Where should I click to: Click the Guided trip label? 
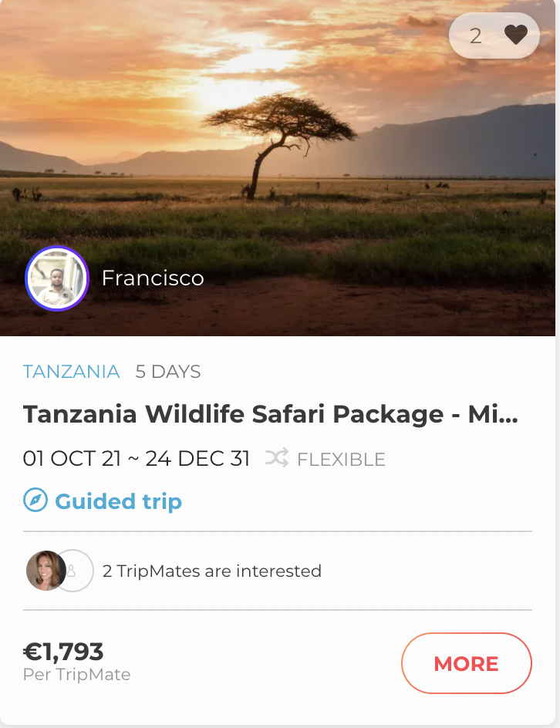tap(118, 501)
